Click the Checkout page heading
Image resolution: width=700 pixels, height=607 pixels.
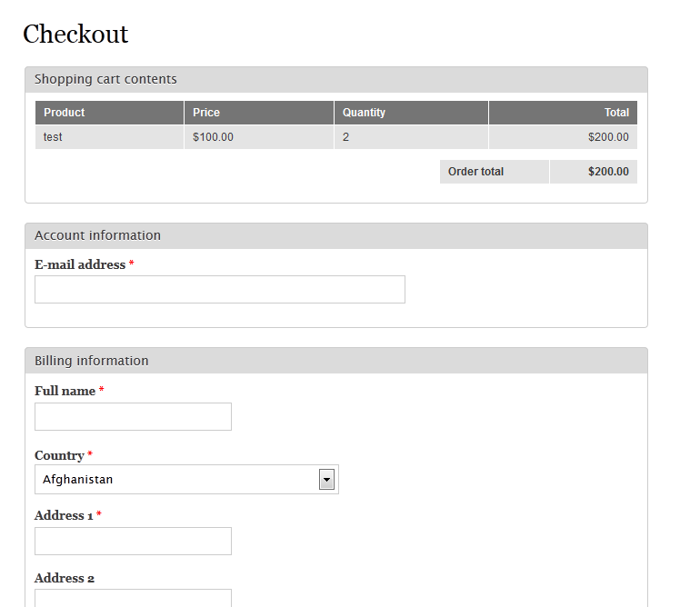click(x=75, y=34)
